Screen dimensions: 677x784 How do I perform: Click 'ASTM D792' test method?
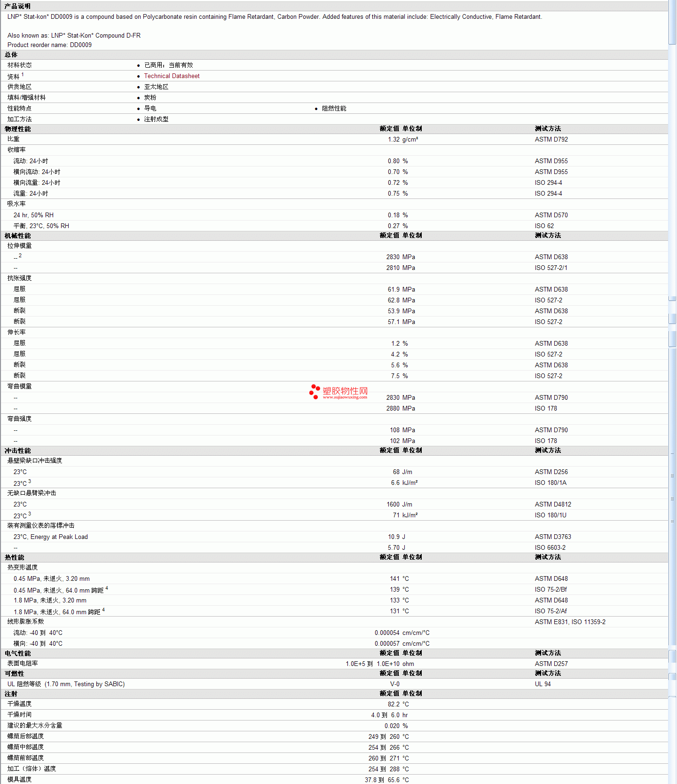[551, 139]
